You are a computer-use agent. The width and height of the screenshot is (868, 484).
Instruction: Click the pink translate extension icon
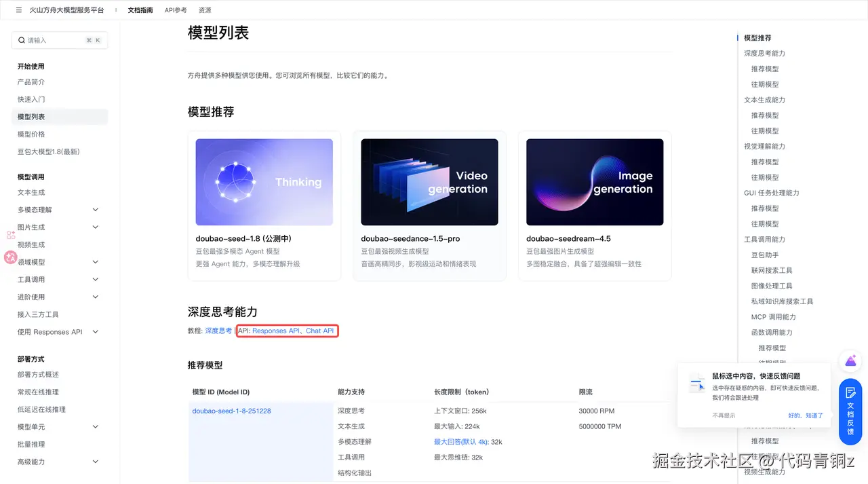(10, 257)
